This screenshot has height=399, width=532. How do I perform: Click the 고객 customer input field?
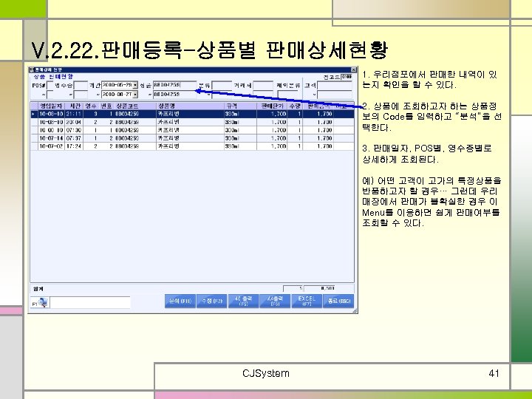tap(334, 85)
